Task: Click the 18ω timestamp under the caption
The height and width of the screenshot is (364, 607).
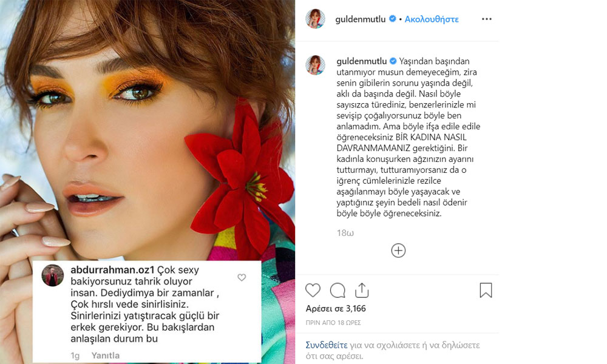Action: point(345,233)
